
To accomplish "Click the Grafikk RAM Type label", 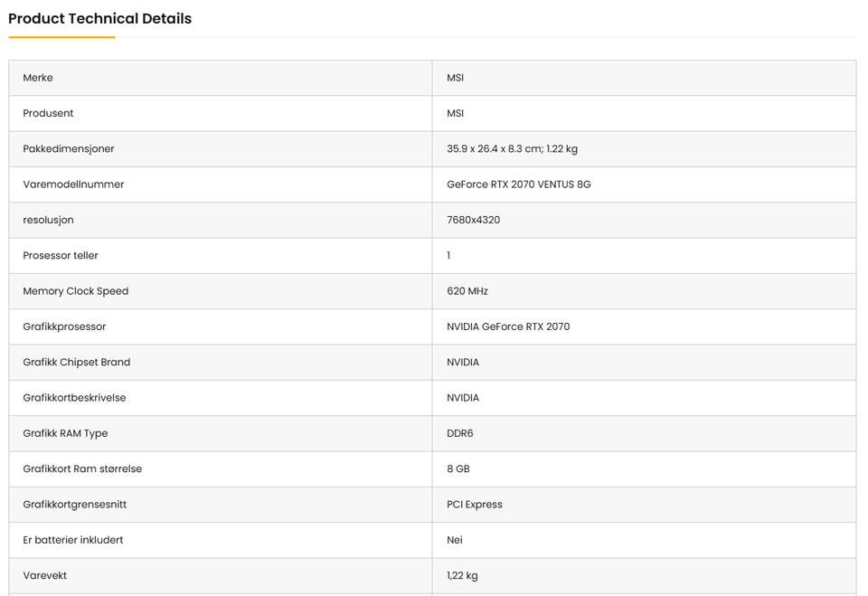I will [65, 433].
